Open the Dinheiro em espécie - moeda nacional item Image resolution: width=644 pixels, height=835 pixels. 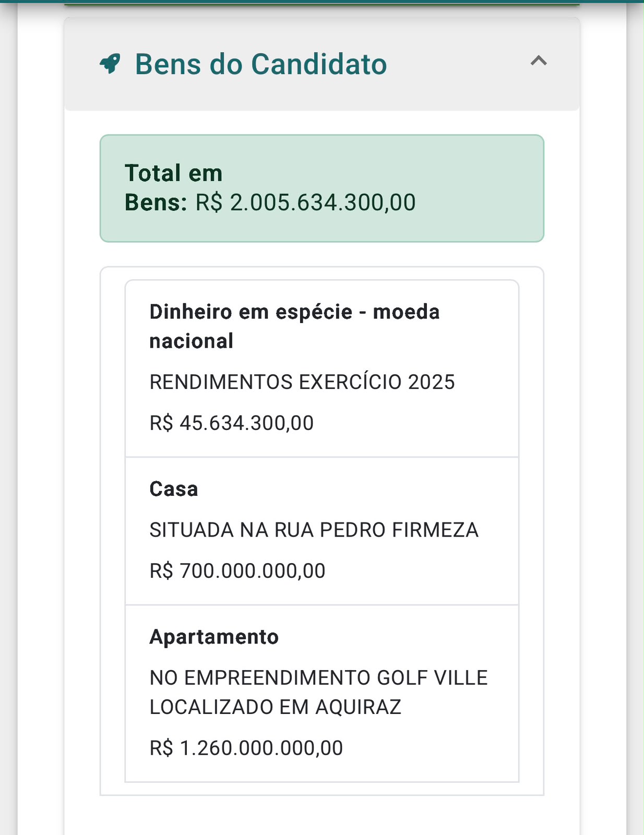[x=322, y=368]
